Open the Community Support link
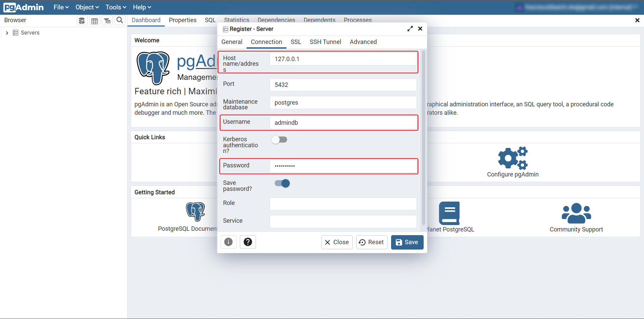Image resolution: width=644 pixels, height=319 pixels. click(x=576, y=229)
